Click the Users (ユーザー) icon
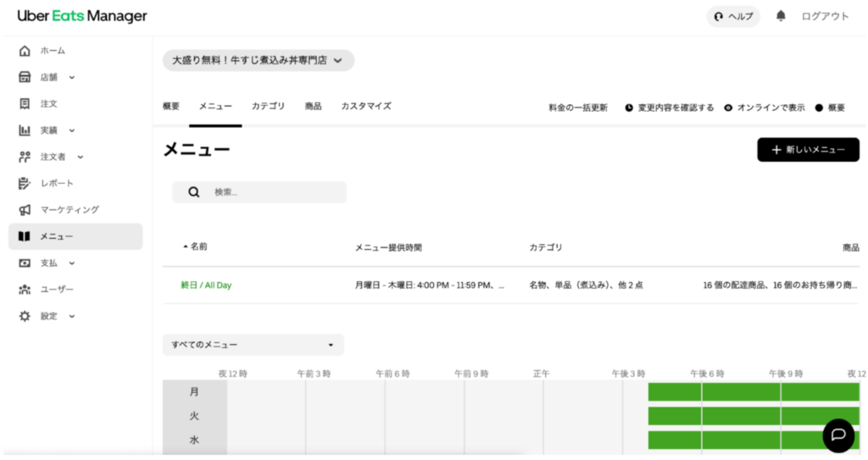 pyautogui.click(x=25, y=289)
